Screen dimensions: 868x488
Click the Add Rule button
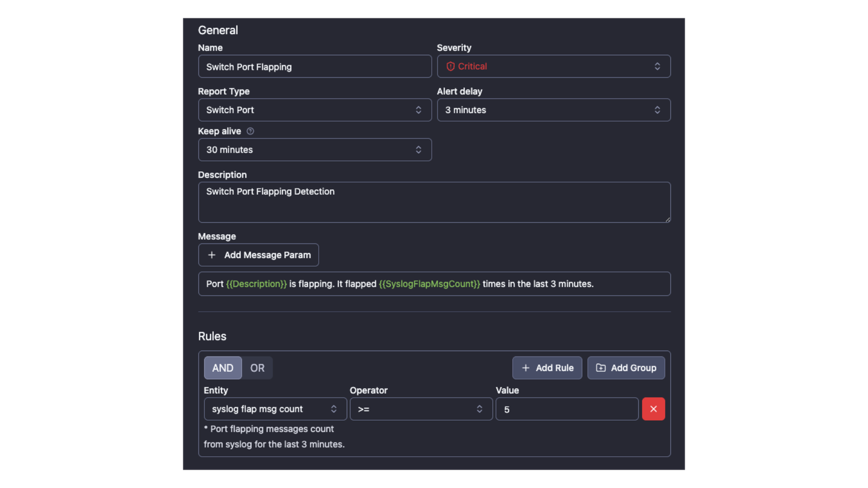click(x=547, y=368)
